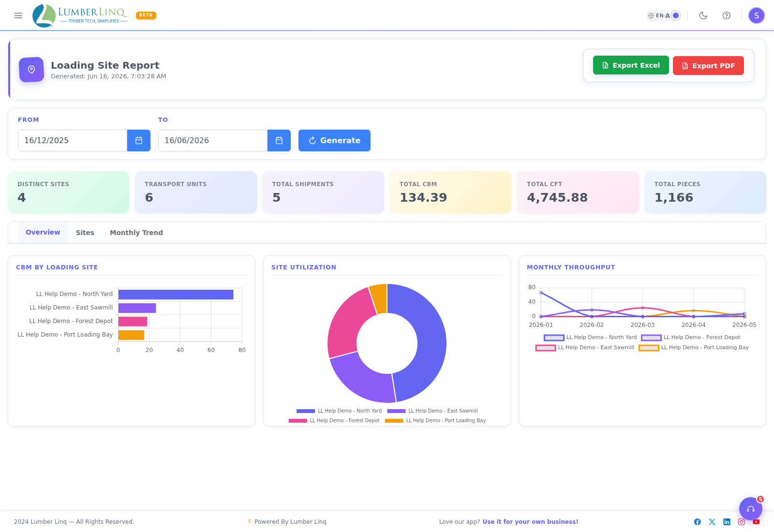Open the X (Twitter) icon
This screenshot has height=532, width=774.
[712, 522]
